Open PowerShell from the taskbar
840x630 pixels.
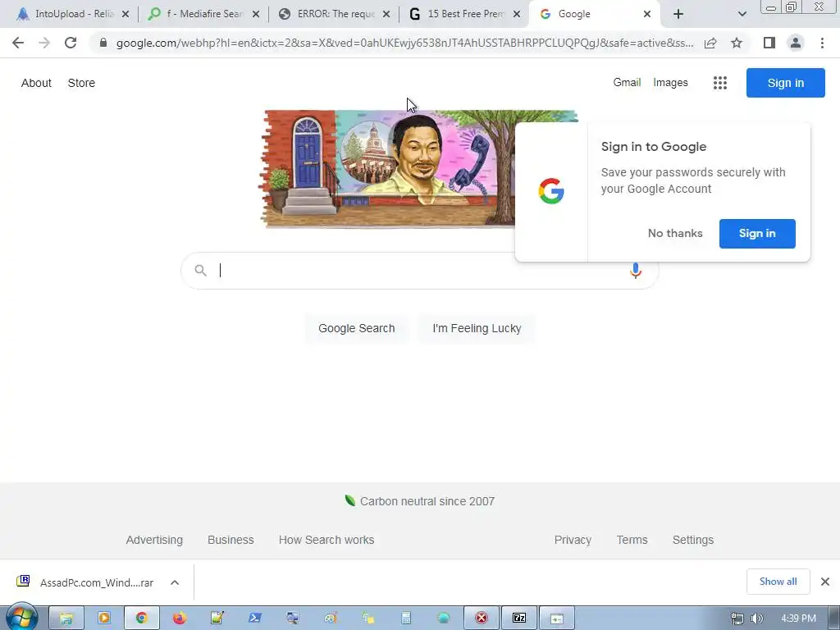[255, 619]
